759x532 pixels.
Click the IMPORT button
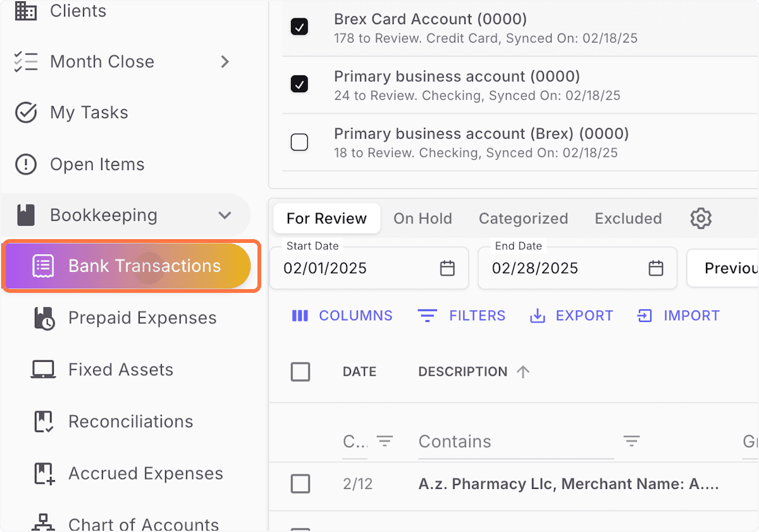pos(677,315)
